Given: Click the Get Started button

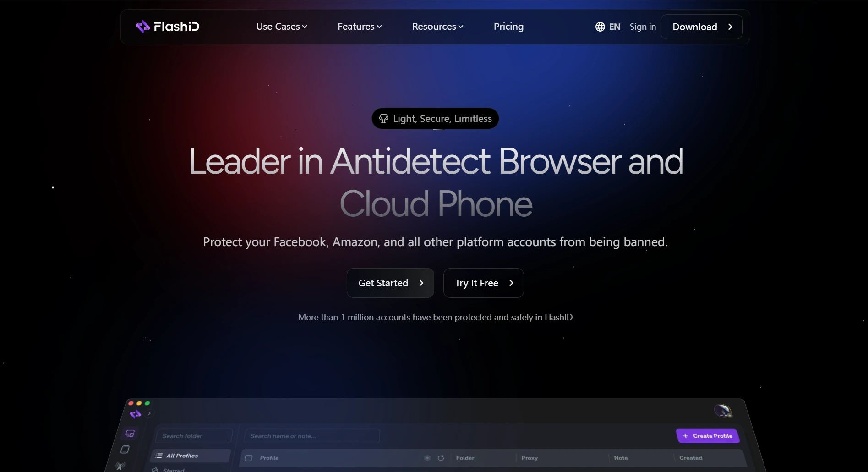Looking at the screenshot, I should click(x=390, y=283).
